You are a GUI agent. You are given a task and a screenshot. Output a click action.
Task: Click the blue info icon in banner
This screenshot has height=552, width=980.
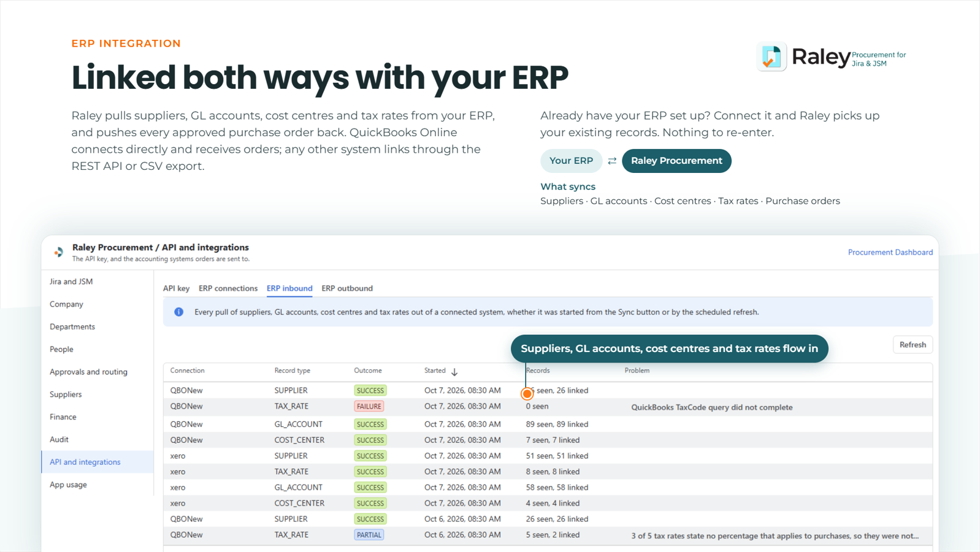pos(178,312)
